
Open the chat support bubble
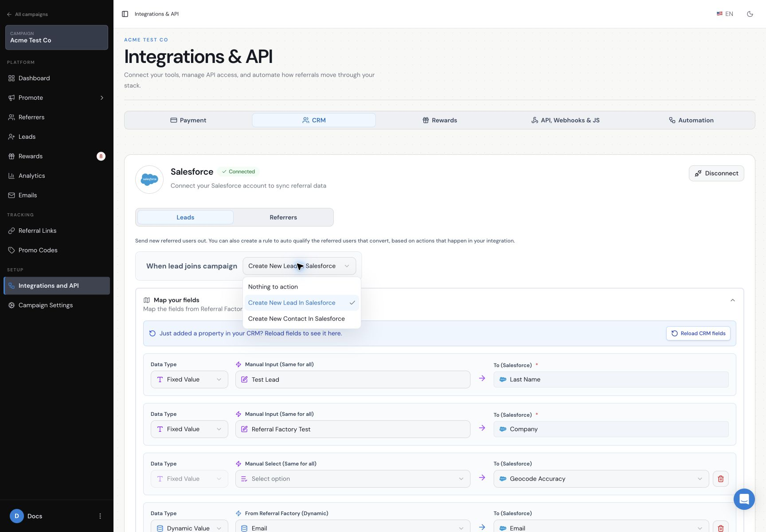[x=744, y=499]
